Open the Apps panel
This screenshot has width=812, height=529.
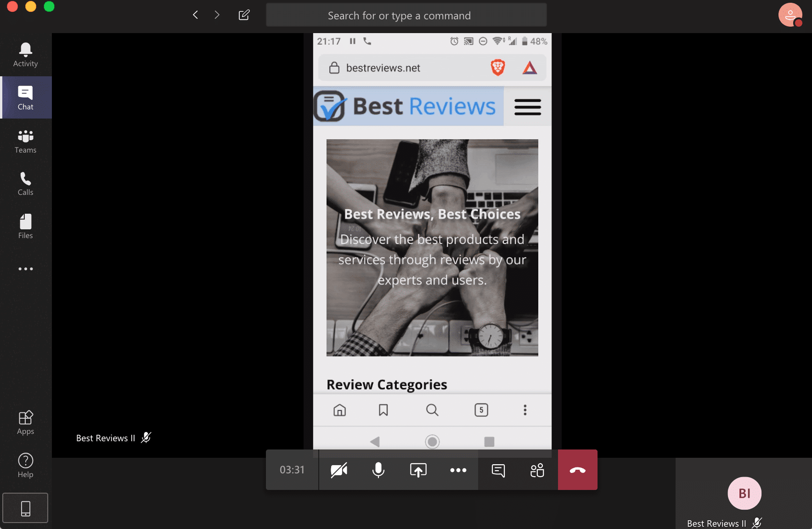pyautogui.click(x=25, y=422)
